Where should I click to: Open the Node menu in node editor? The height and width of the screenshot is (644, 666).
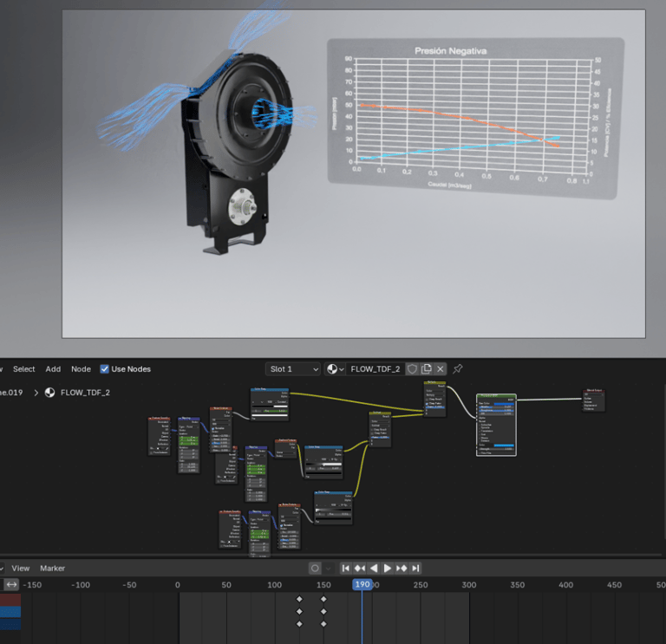tap(81, 369)
